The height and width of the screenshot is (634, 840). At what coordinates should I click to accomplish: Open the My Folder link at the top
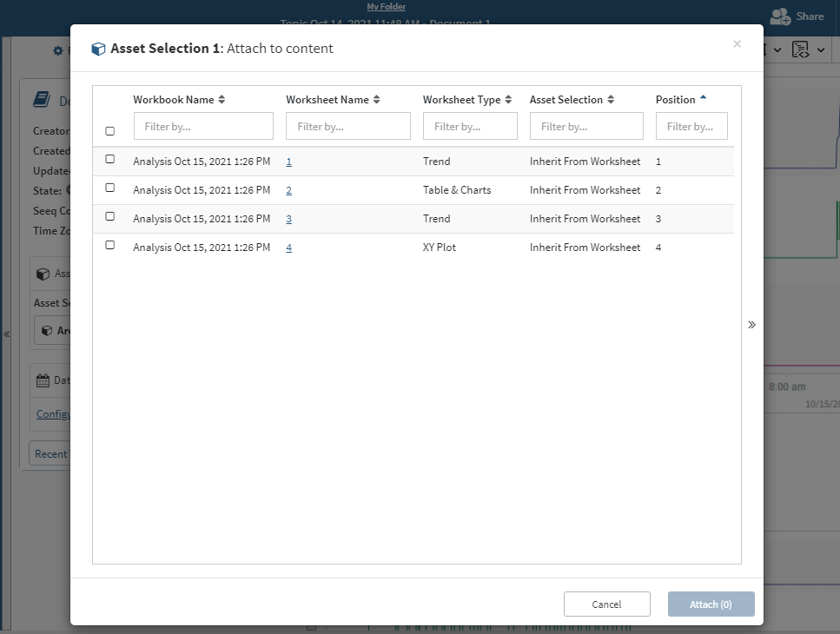click(x=386, y=6)
